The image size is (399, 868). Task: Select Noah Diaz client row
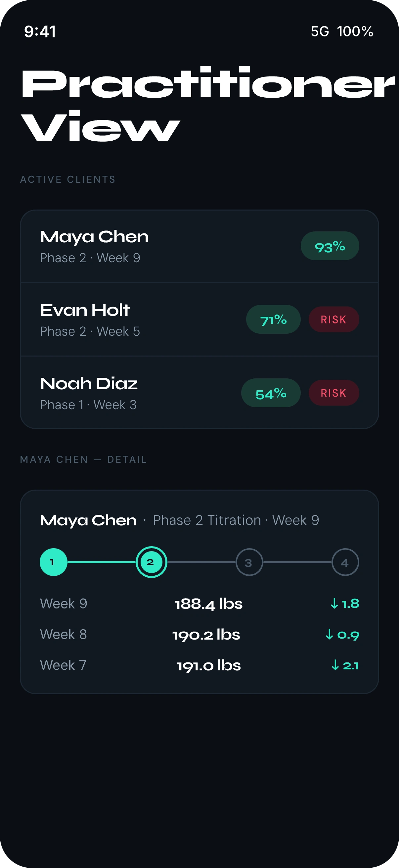pos(135,393)
